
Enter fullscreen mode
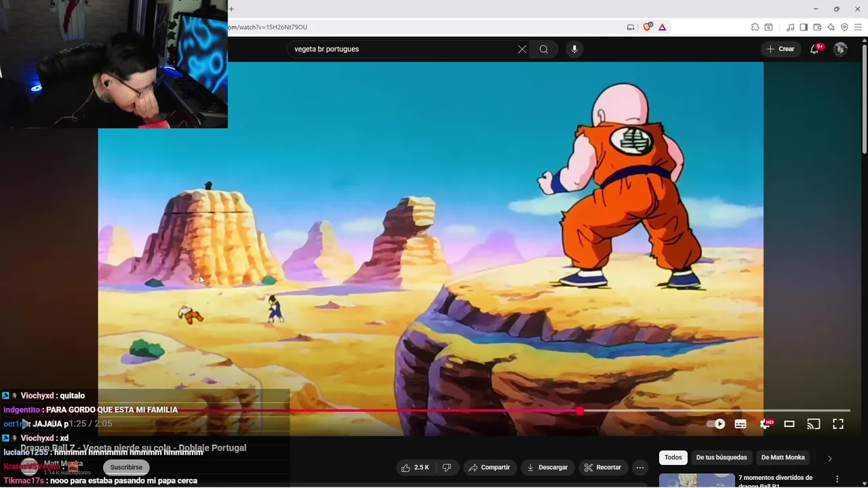coord(838,424)
